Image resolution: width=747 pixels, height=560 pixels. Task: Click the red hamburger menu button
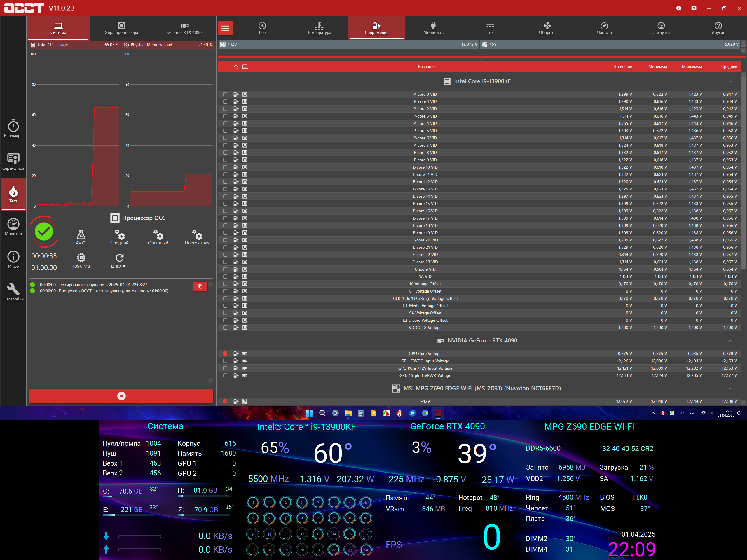pos(225,28)
